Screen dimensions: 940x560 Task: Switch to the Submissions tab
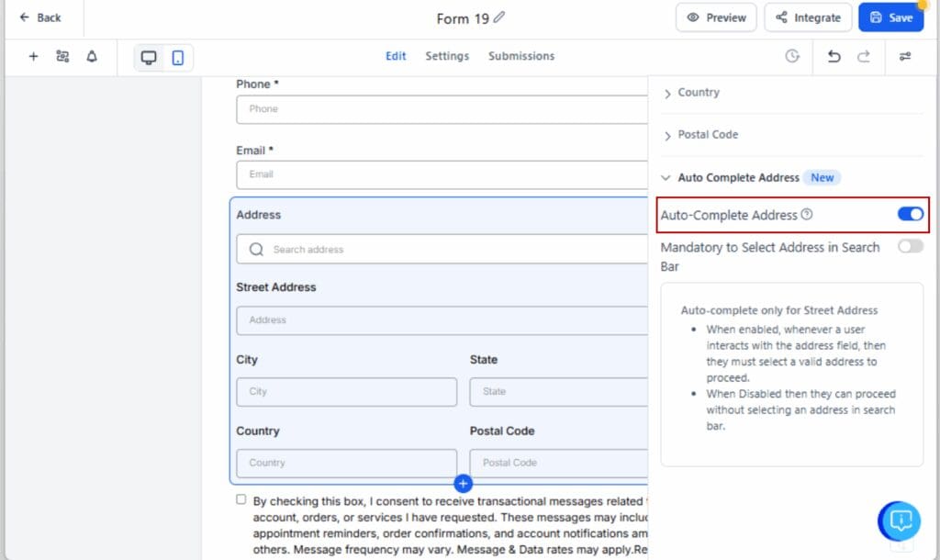(x=520, y=56)
